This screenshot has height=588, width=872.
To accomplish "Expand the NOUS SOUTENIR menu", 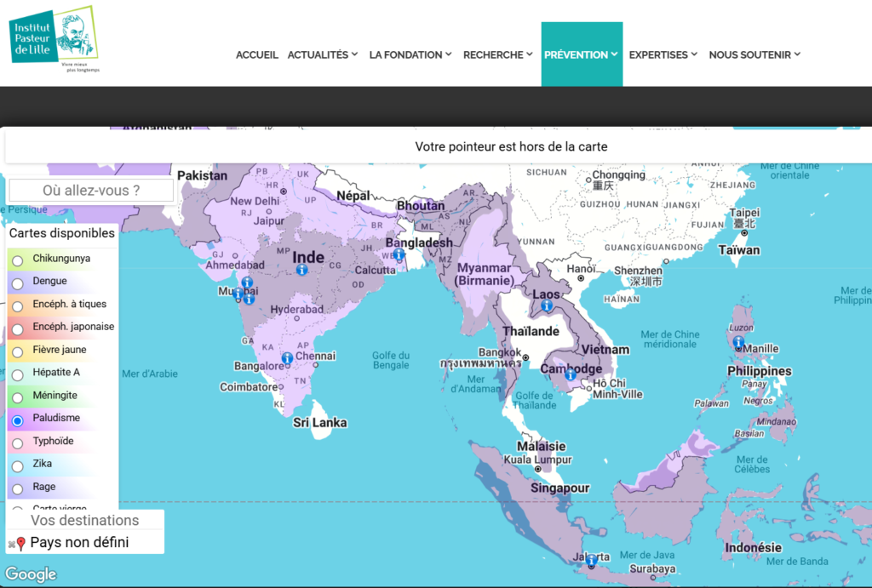I will pos(754,54).
